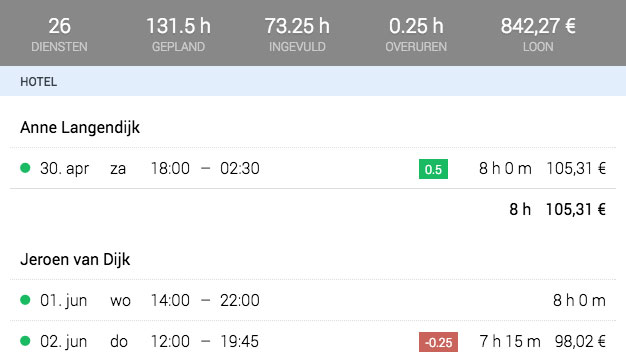Open the 30. apr shift 18:00 – 02:30
Image resolution: width=626 pixels, height=361 pixels.
tap(313, 168)
